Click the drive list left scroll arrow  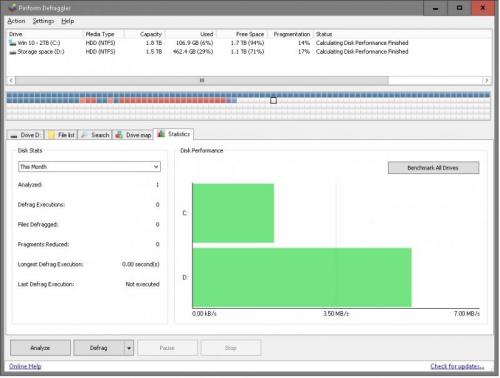click(x=11, y=80)
